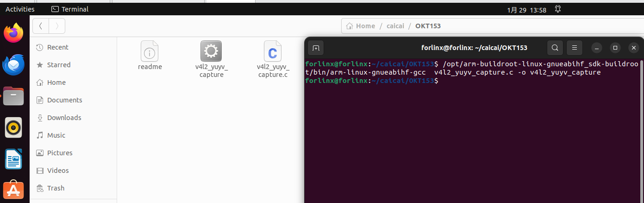Launch Thunderbird mail from the dock
The image size is (644, 203).
(x=13, y=65)
